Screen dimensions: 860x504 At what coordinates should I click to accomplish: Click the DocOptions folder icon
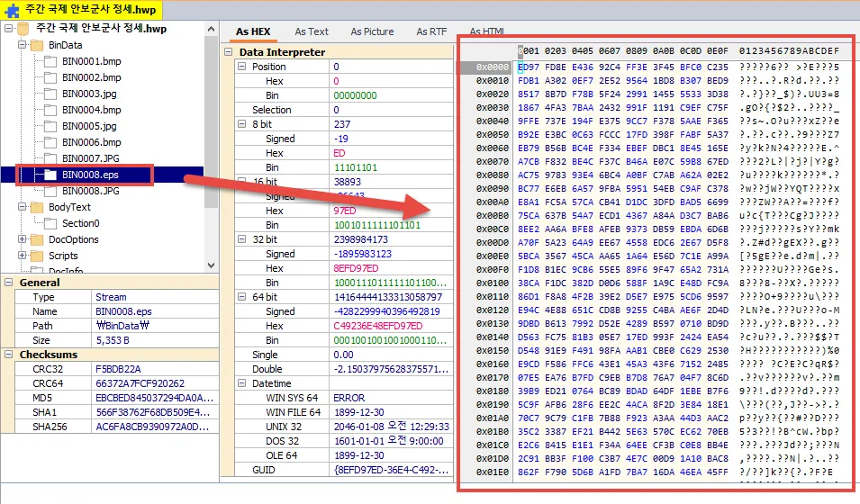37,239
